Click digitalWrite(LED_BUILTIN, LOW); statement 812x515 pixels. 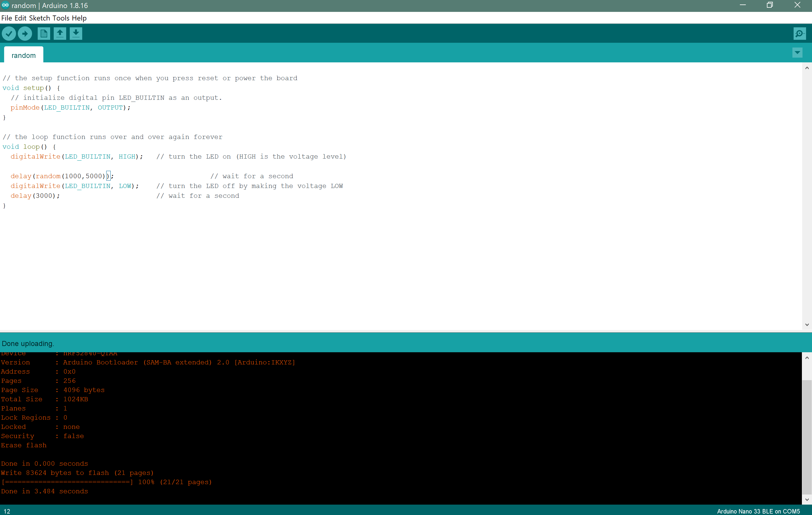pyautogui.click(x=74, y=186)
